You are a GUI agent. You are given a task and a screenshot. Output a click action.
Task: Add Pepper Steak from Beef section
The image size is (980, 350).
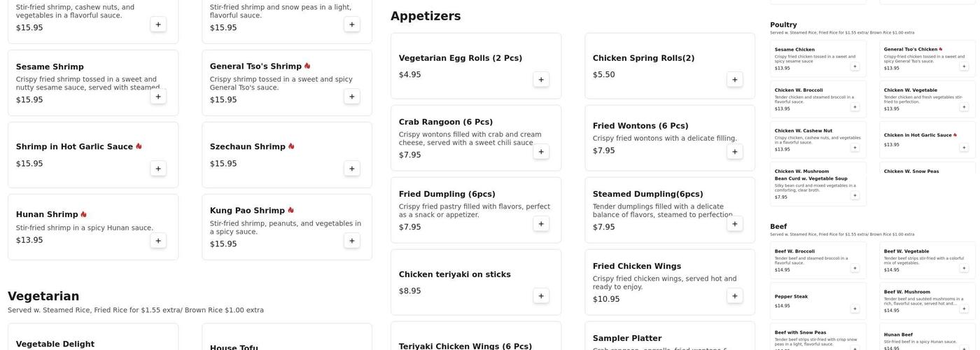855,309
